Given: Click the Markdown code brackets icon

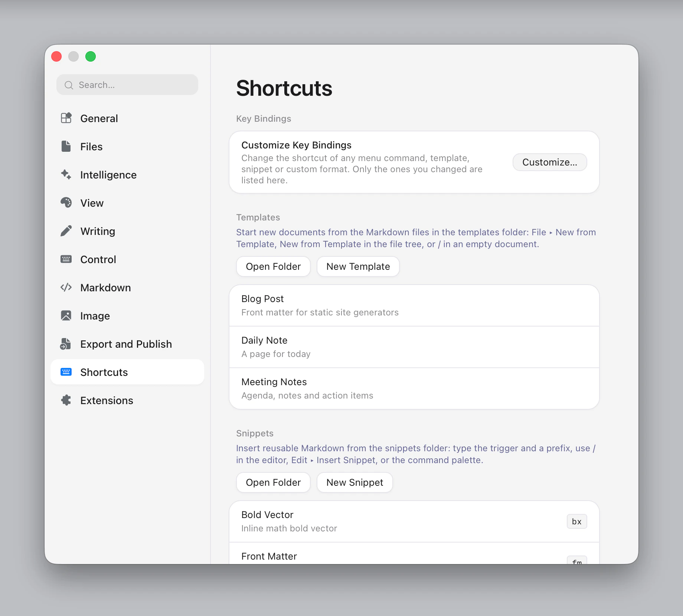Looking at the screenshot, I should [x=66, y=287].
